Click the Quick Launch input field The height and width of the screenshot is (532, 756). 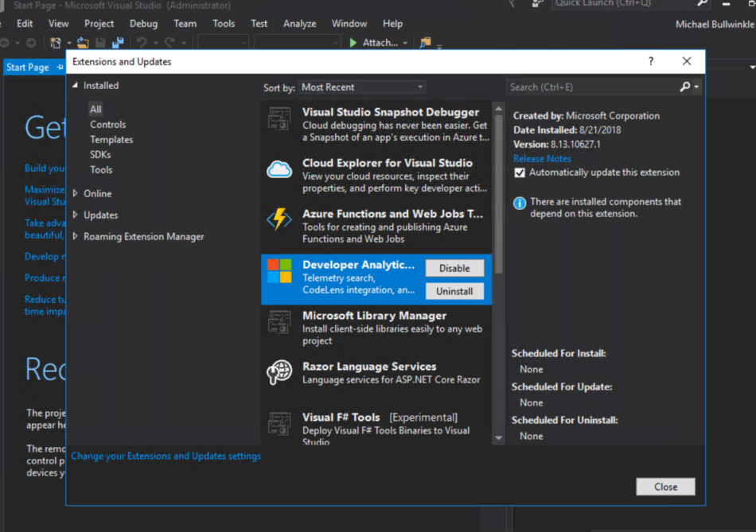click(x=624, y=4)
